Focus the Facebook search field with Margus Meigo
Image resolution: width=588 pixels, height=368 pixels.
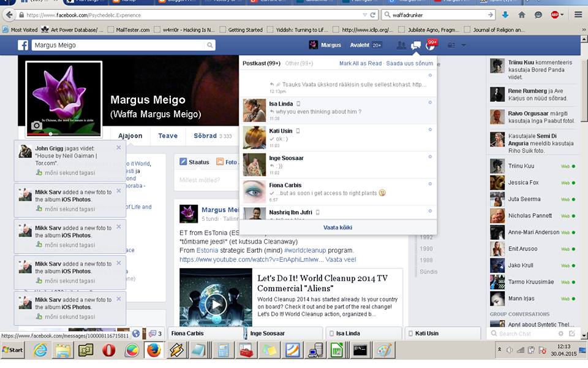click(x=118, y=45)
